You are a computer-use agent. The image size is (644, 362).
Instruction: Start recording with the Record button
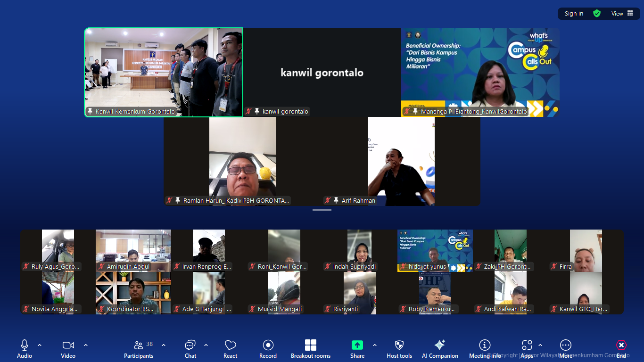coord(268,346)
